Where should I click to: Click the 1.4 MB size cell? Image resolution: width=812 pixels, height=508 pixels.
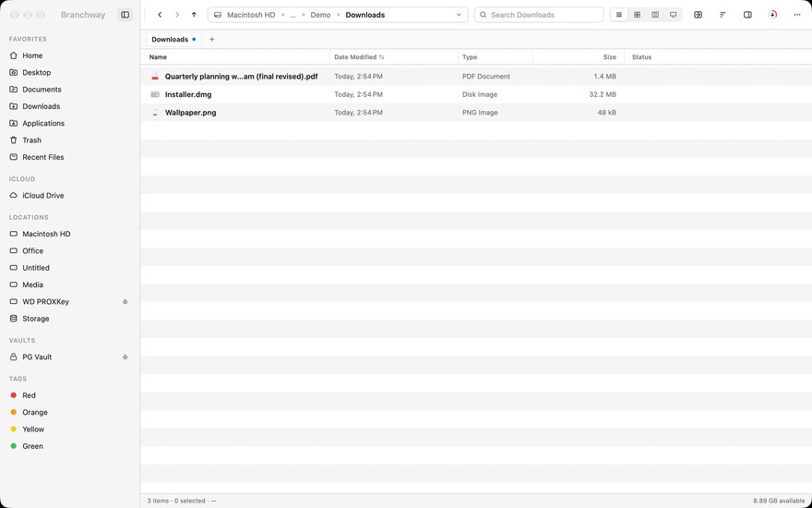[605, 76]
